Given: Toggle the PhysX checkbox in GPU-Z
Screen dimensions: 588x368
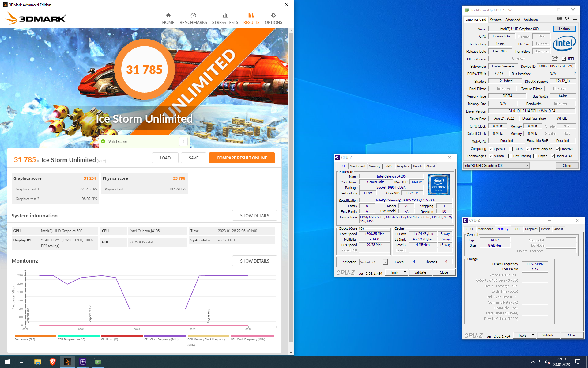Looking at the screenshot, I should tap(535, 156).
